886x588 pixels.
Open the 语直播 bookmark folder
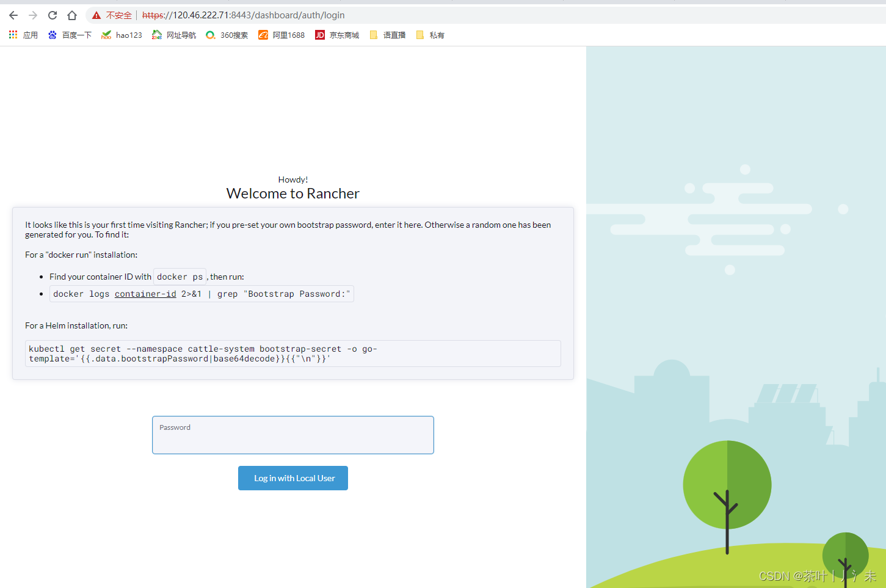coord(388,35)
